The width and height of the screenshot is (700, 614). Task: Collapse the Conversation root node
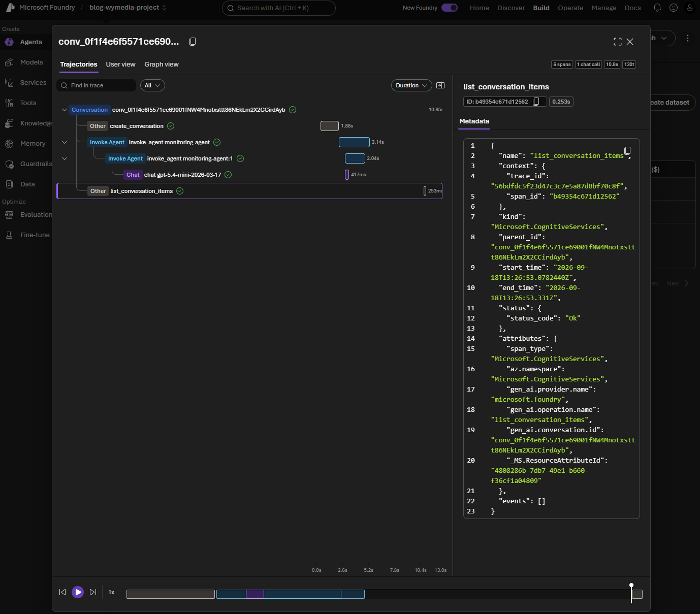point(65,110)
